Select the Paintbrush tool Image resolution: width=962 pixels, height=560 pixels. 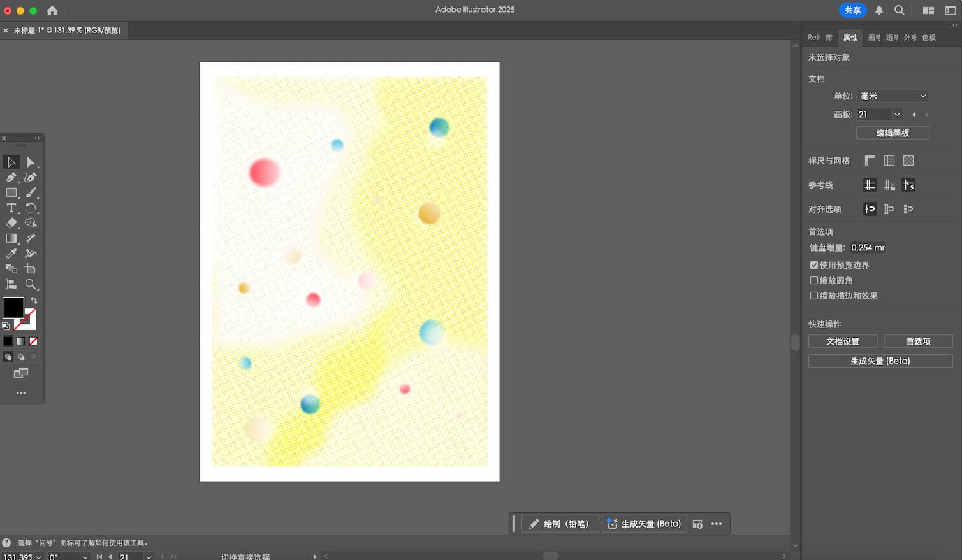point(31,192)
